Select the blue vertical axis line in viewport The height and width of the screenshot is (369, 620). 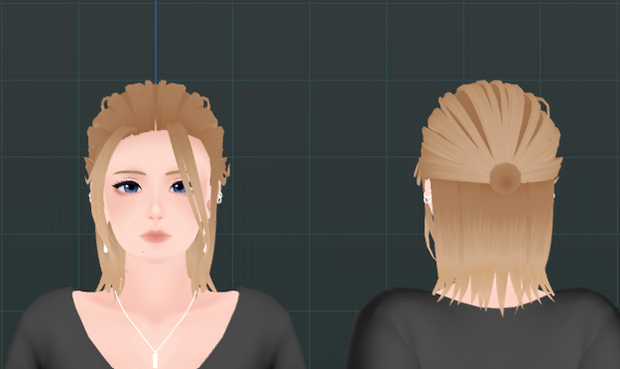(156, 42)
